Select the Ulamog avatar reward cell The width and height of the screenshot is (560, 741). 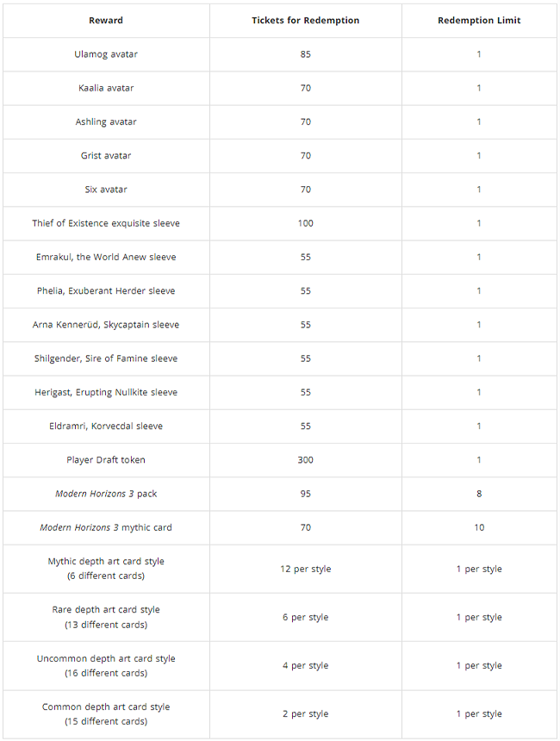106,54
